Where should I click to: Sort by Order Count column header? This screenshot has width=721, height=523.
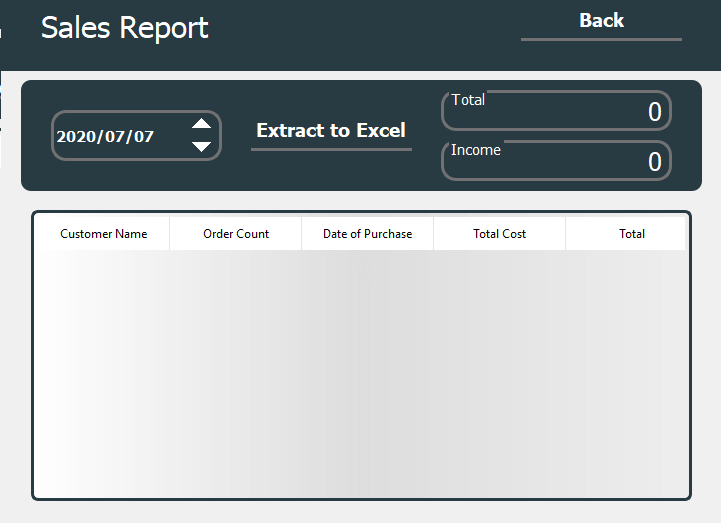tap(236, 234)
